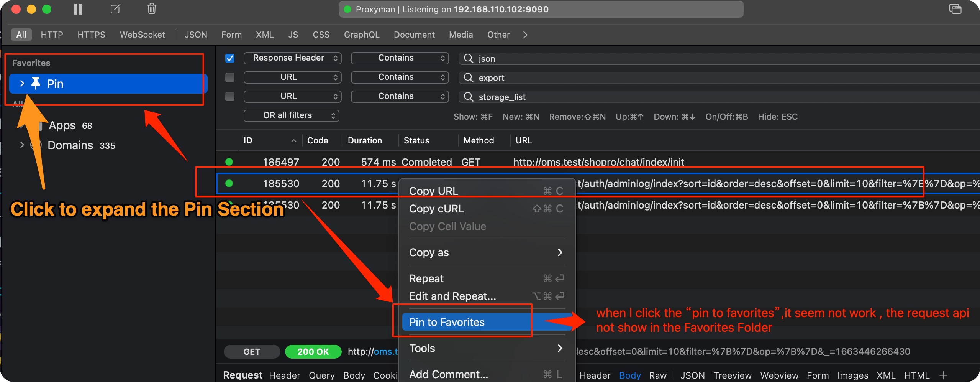980x382 pixels.
Task: Click the storage_list filter search field
Action: coord(719,97)
